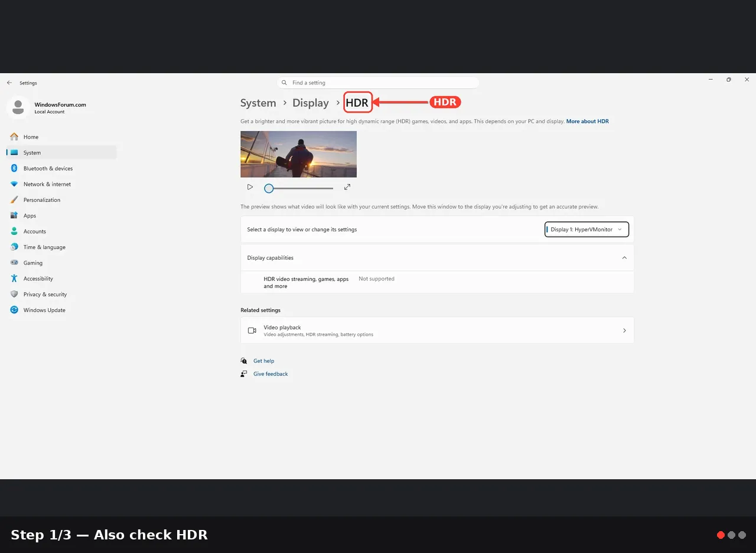Open Bluetooth & devices settings
Viewport: 756px width, 553px height.
61,168
